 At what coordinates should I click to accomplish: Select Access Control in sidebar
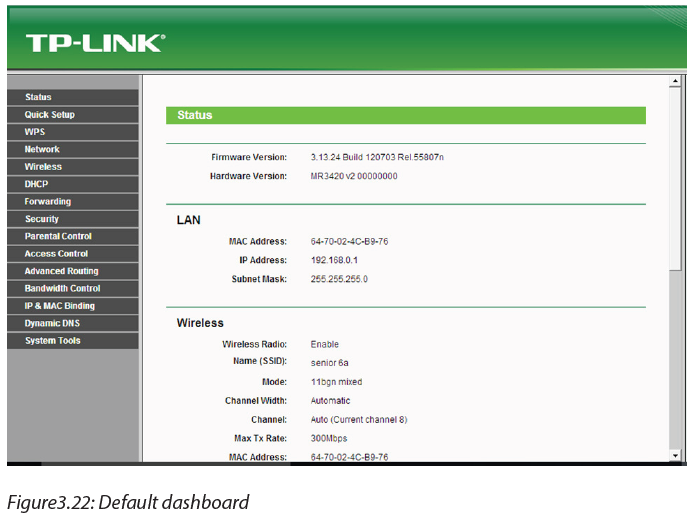tap(73, 254)
